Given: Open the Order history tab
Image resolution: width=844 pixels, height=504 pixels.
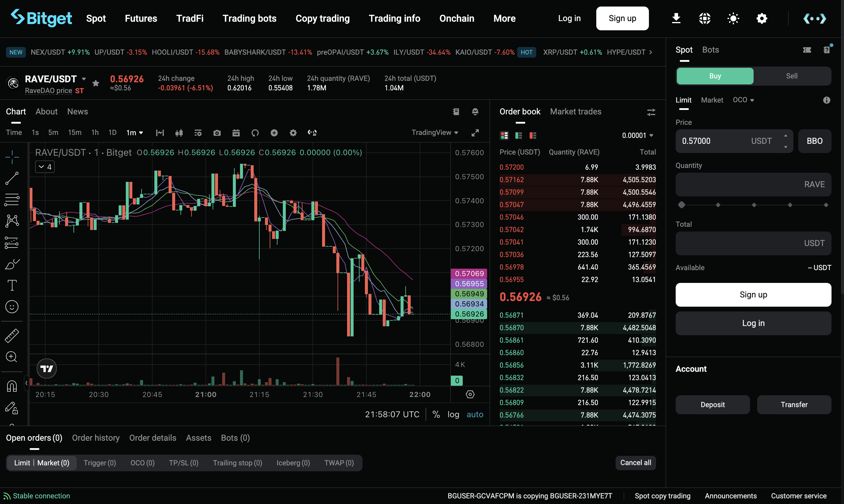Looking at the screenshot, I should click(96, 438).
